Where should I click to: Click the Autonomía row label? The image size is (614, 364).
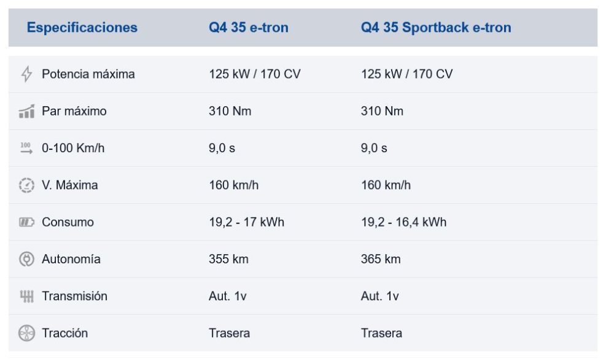tap(71, 259)
